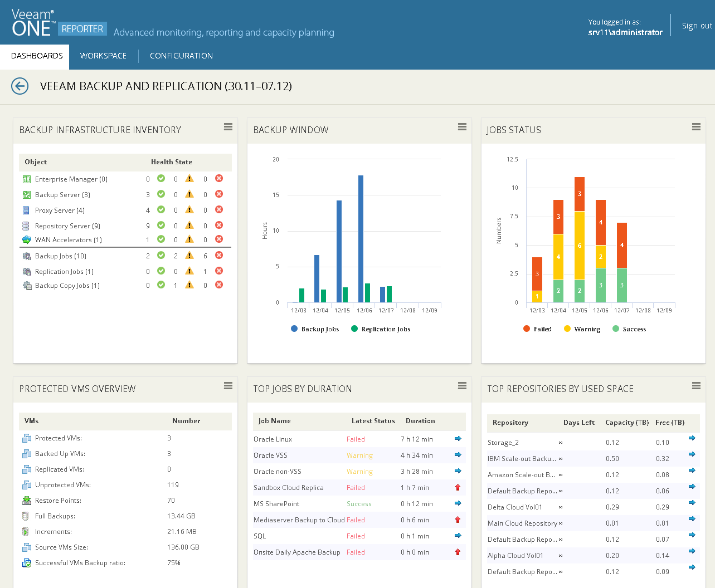Viewport: 715px width, 588px height.
Task: Switch to the Workspace tab
Action: tap(103, 56)
